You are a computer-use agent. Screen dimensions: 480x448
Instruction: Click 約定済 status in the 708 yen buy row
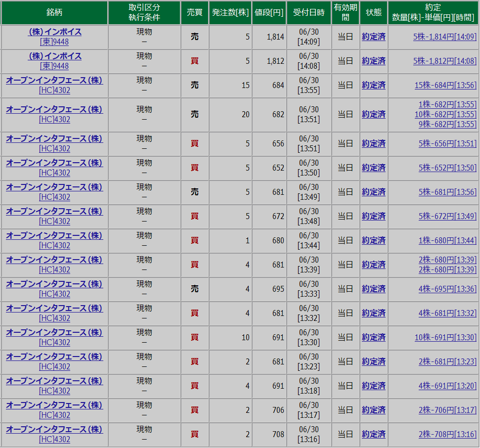click(373, 434)
